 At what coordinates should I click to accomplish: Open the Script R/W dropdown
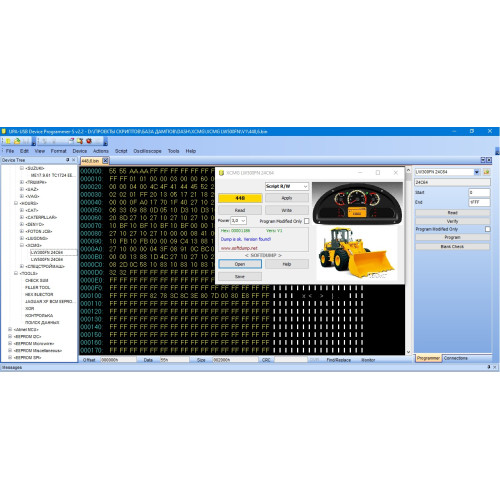(x=305, y=186)
